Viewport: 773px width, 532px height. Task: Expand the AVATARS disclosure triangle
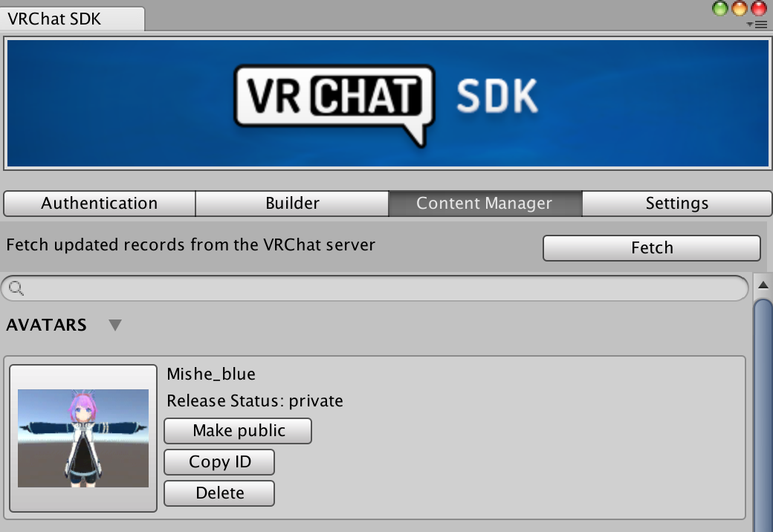pos(115,325)
